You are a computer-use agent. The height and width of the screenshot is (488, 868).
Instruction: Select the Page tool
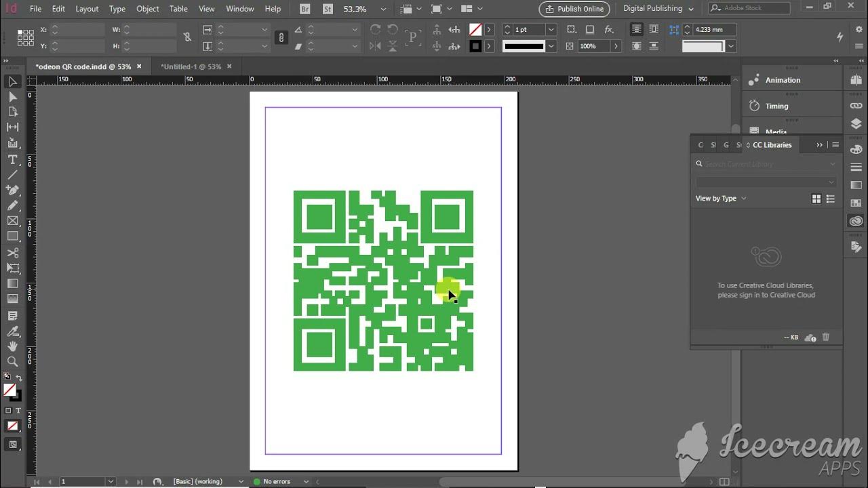(x=12, y=112)
